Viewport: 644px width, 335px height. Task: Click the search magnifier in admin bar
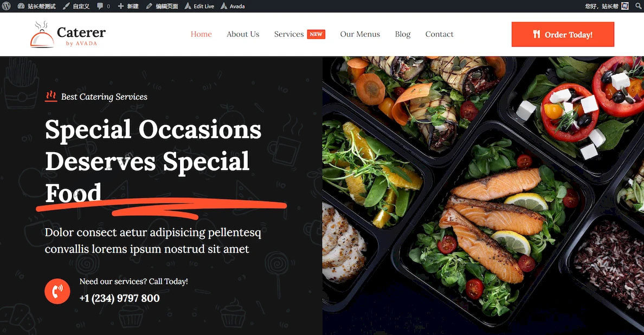coord(638,6)
